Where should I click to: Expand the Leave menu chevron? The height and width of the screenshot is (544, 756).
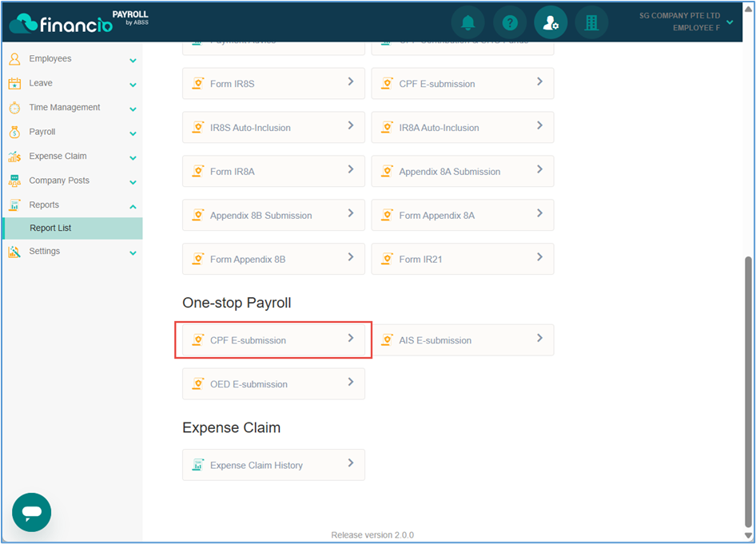[133, 85]
